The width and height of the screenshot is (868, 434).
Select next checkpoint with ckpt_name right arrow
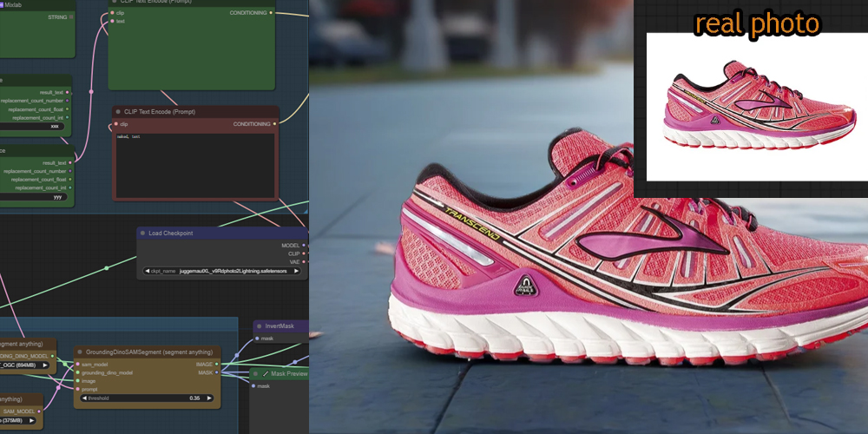click(x=296, y=271)
